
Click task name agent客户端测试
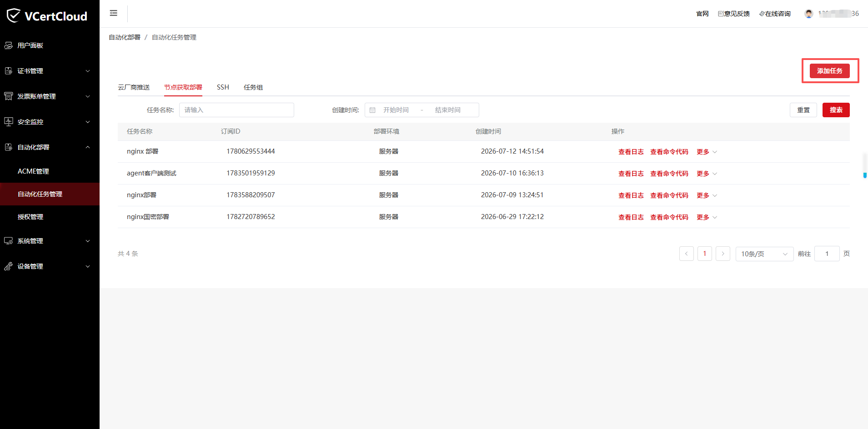(x=151, y=173)
